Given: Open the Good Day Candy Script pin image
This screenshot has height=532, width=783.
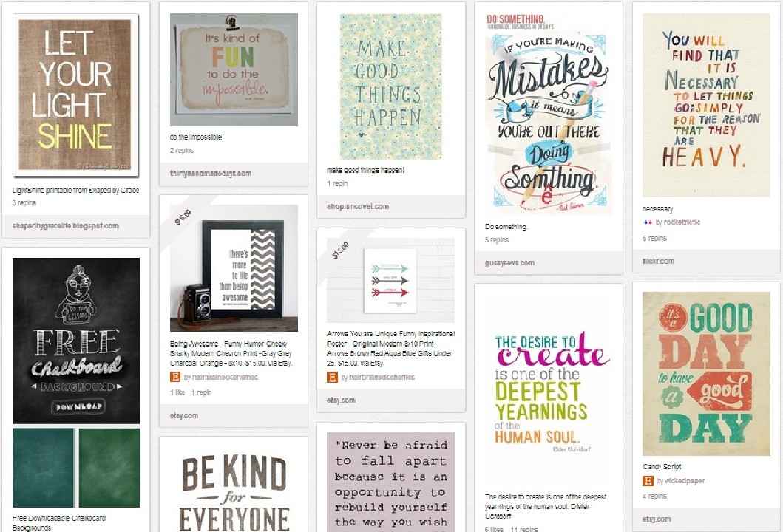Looking at the screenshot, I should (706, 374).
